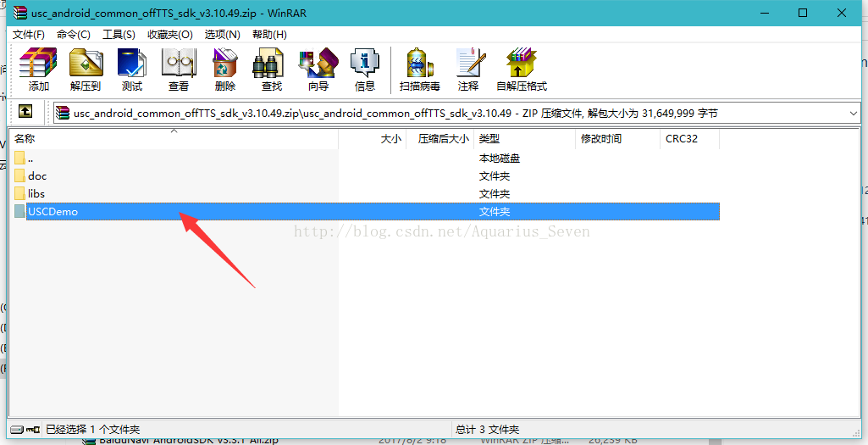Click the parent '..' folder icon
The image size is (868, 445).
[x=20, y=158]
